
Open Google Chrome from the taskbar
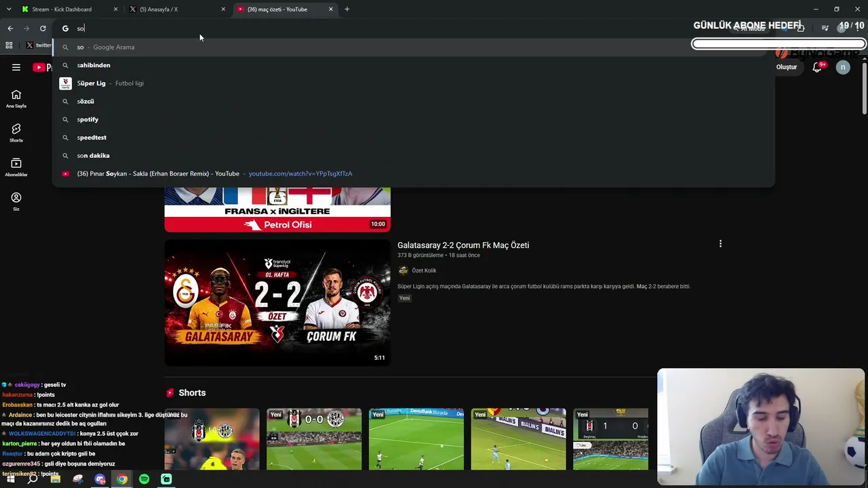[x=122, y=479]
